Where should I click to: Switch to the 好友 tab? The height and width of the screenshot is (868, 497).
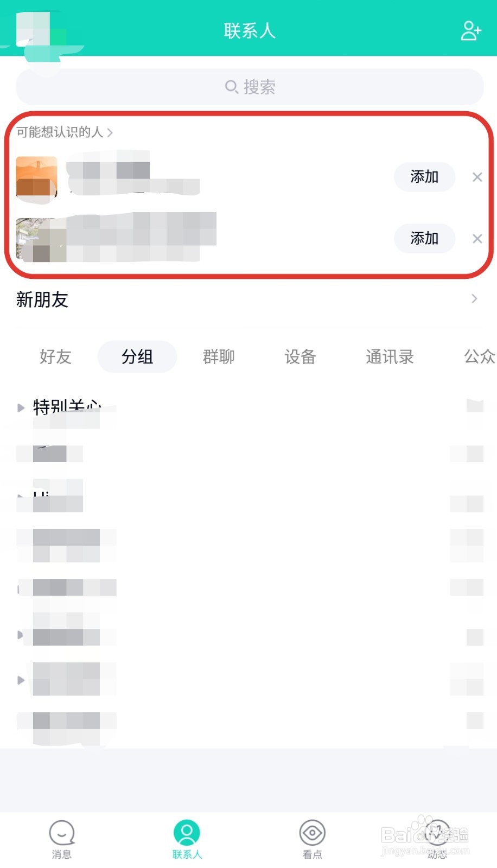click(55, 357)
